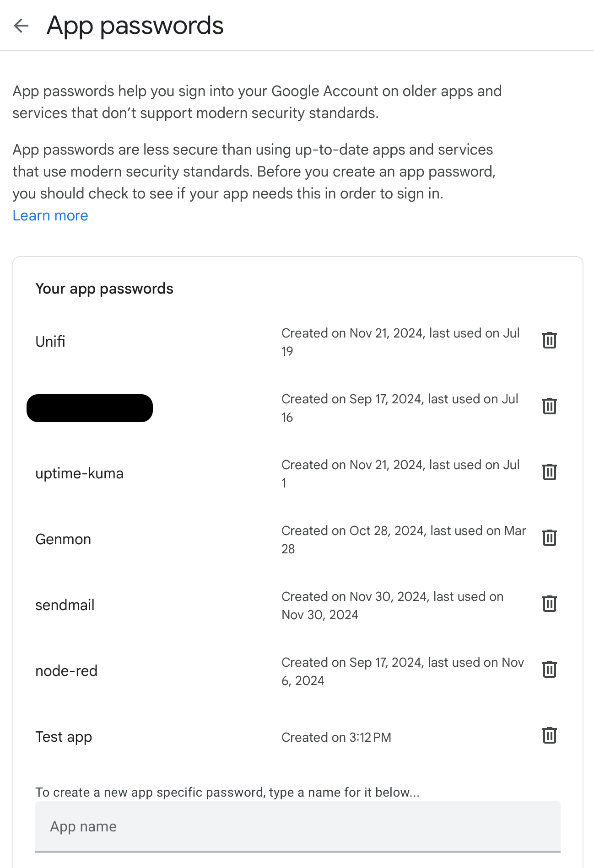The height and width of the screenshot is (868, 594).
Task: Click the App name input field
Action: 297,826
